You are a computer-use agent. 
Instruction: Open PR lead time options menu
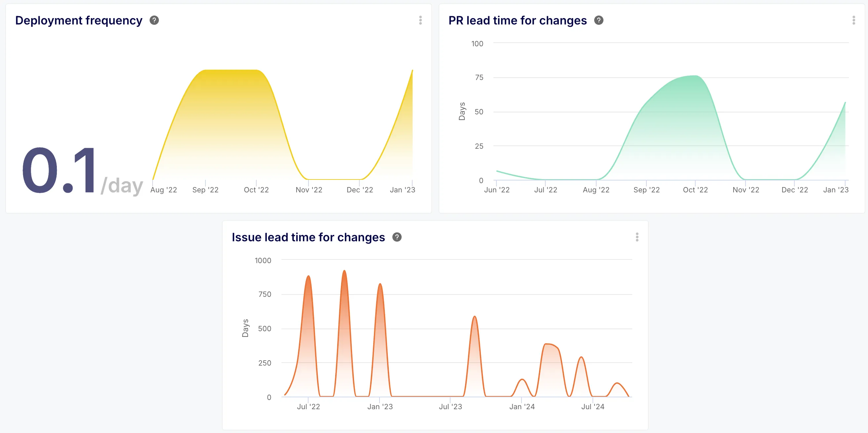pos(853,20)
